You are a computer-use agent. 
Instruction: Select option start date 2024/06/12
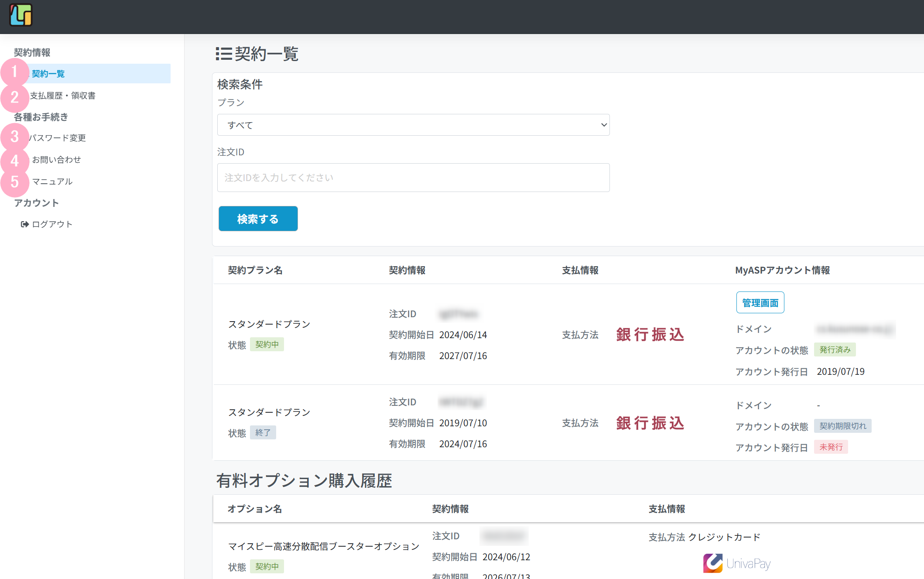[506, 557]
